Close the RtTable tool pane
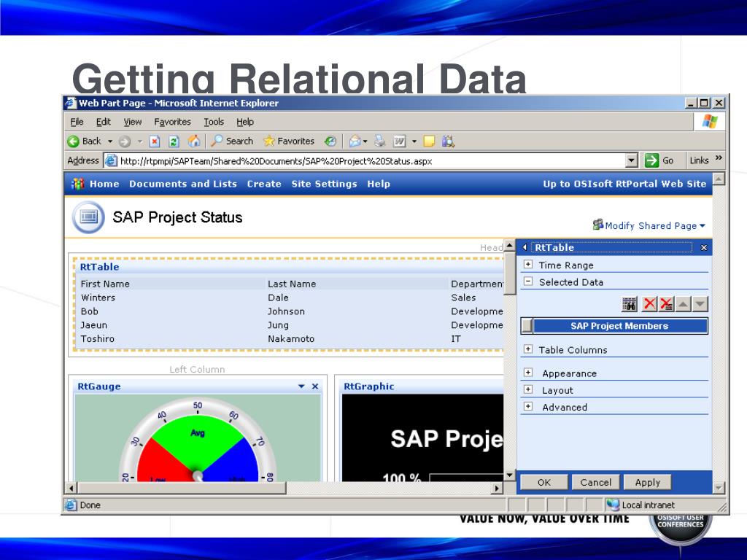 (704, 248)
